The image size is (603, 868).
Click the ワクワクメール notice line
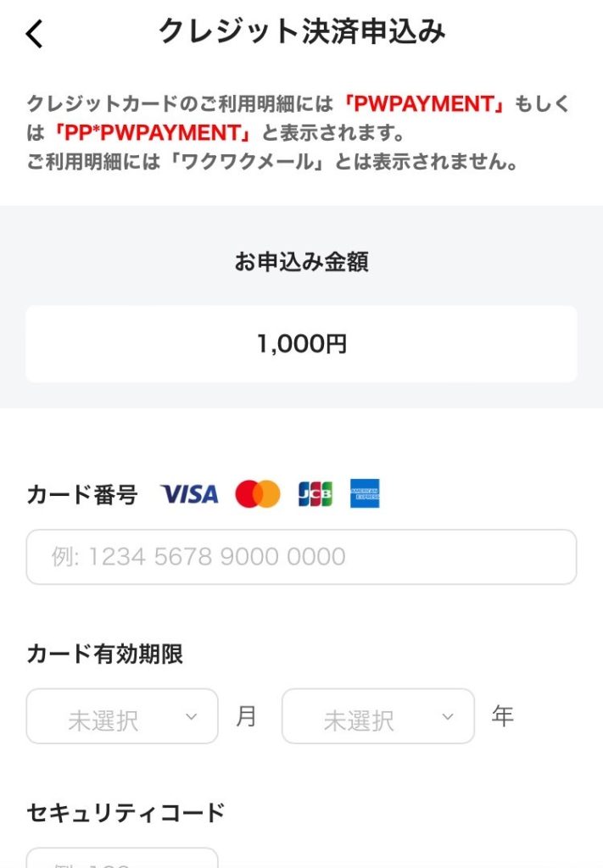[x=271, y=162]
